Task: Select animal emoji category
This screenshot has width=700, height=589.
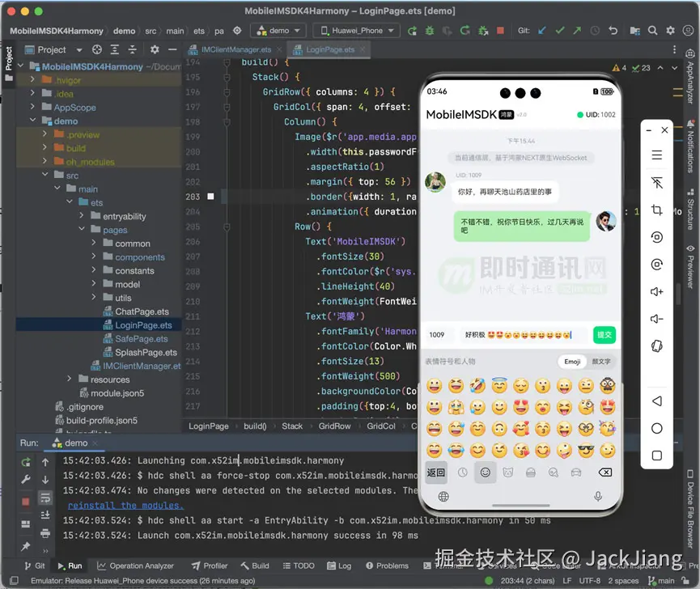Action: click(x=508, y=472)
